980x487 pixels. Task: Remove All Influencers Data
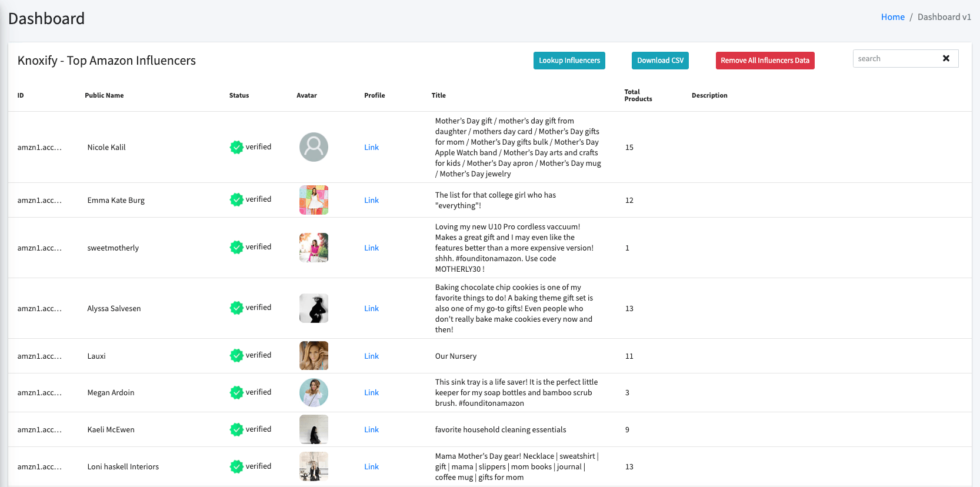[x=765, y=61]
